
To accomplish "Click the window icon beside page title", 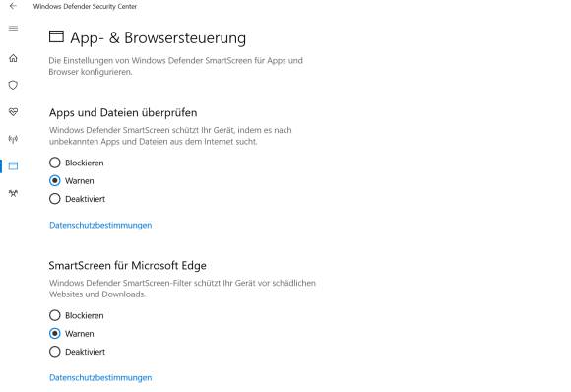I will [56, 36].
